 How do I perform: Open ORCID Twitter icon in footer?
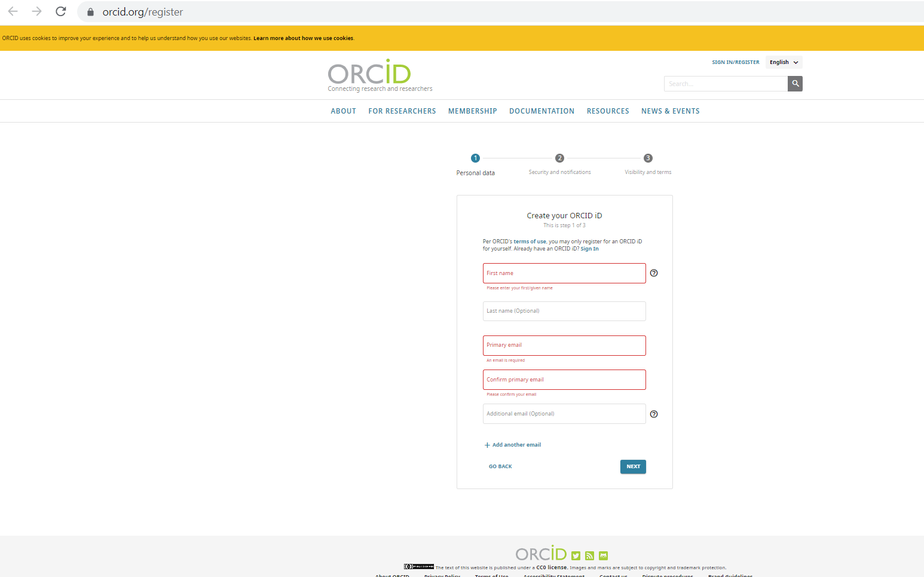tap(576, 555)
